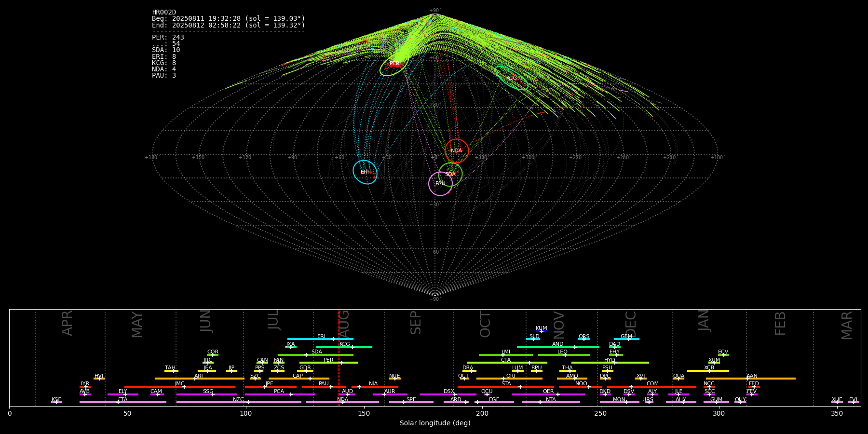Click the LEO shower bar in the timeline
The width and height of the screenshot is (868, 434).
click(564, 355)
